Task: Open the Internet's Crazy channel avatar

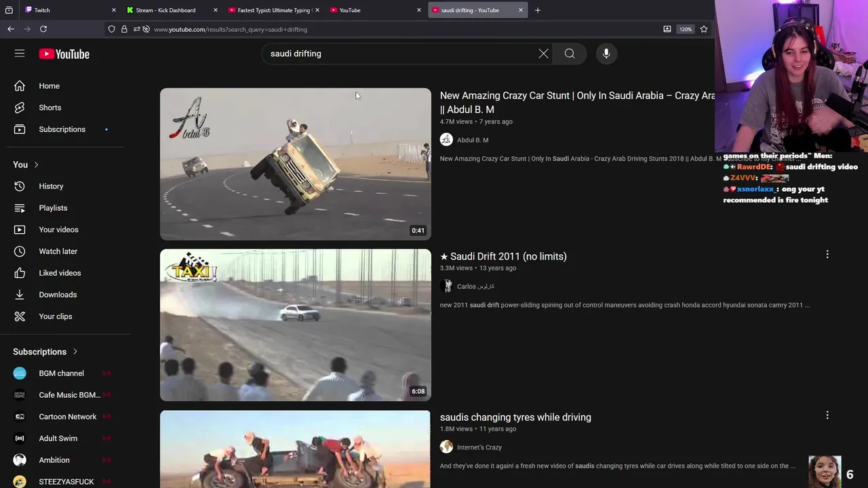Action: coord(446,447)
